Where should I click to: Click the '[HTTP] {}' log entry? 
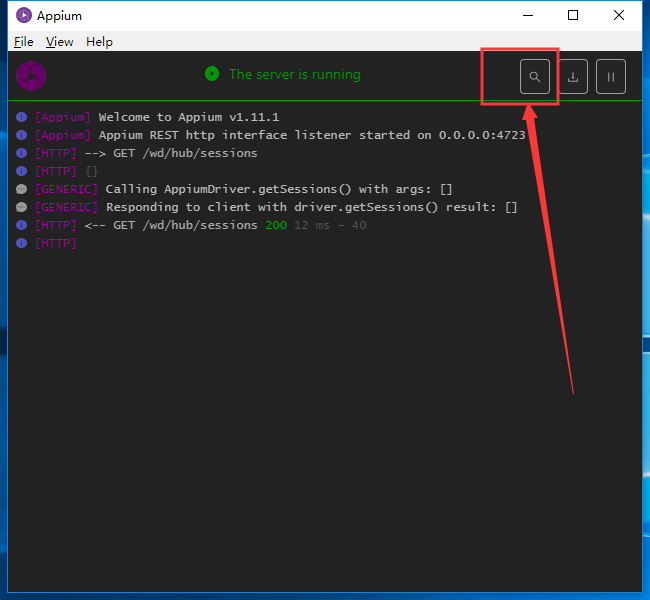[67, 171]
